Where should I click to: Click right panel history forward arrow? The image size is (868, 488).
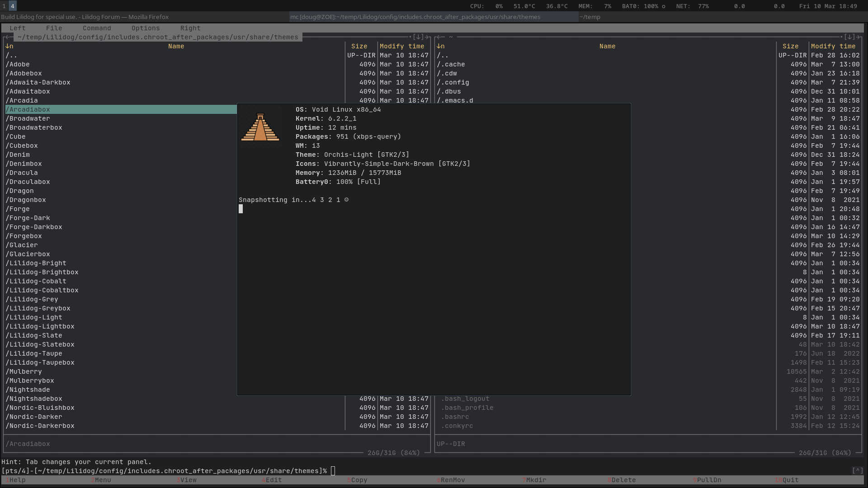(x=858, y=37)
